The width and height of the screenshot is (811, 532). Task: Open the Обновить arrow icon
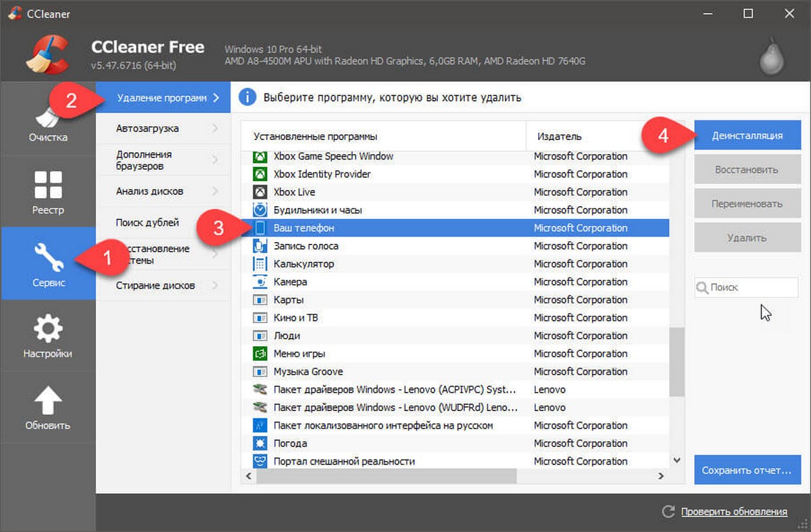[x=48, y=400]
